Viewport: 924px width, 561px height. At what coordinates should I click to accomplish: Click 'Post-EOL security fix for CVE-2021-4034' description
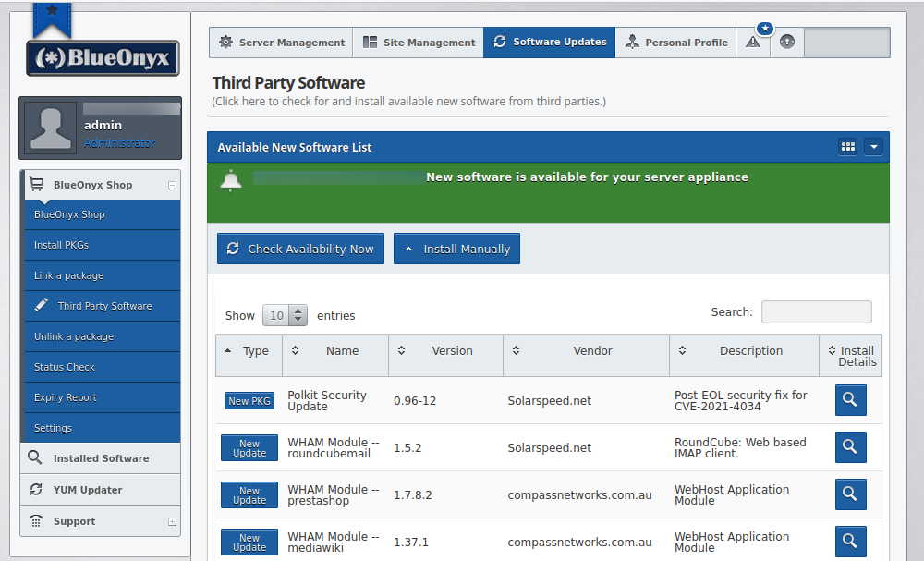[x=741, y=401]
